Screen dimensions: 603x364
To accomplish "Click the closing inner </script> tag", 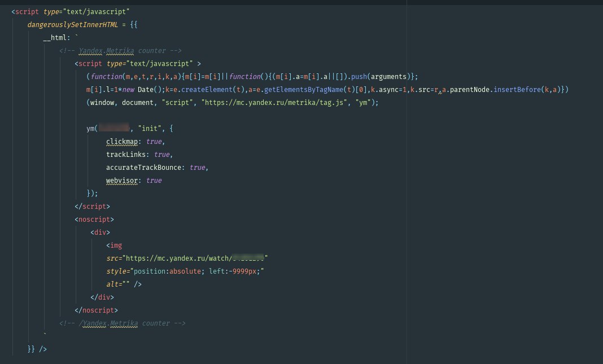I will click(92, 207).
